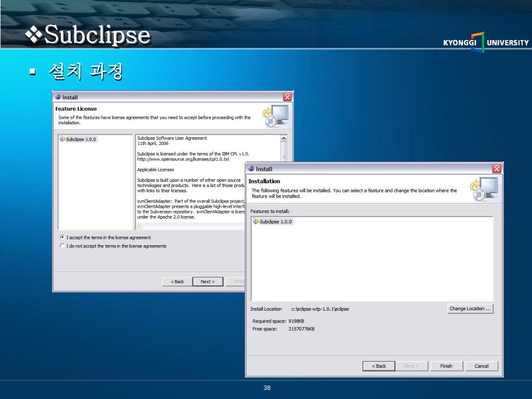The image size is (532, 399).
Task: Select I do not accept the terms option
Action: 62,246
